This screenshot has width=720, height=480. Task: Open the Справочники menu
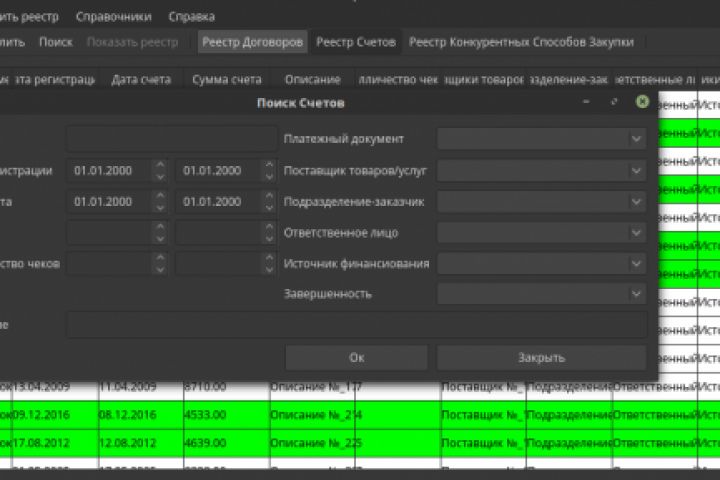pyautogui.click(x=113, y=17)
